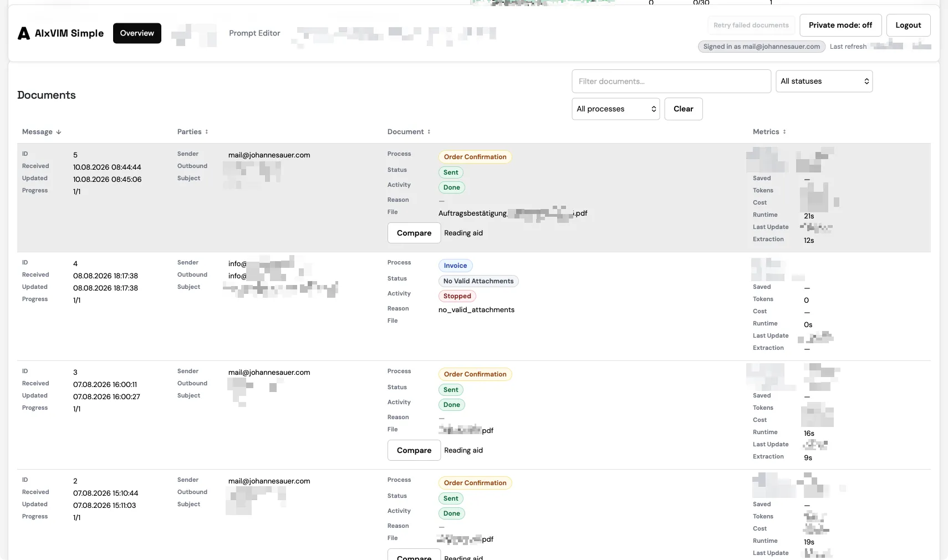Click the Stopped activity badge
Viewport: 948px width, 560px height.
point(457,296)
